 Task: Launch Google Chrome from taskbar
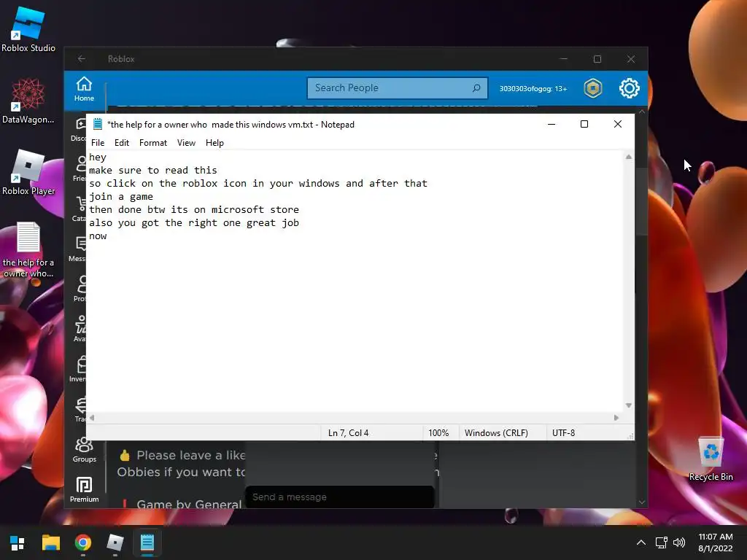[83, 542]
